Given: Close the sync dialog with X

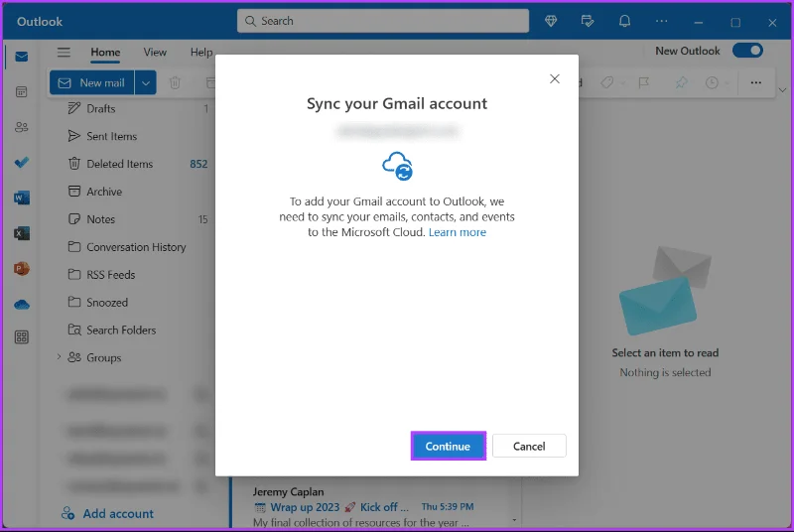Looking at the screenshot, I should (x=555, y=79).
